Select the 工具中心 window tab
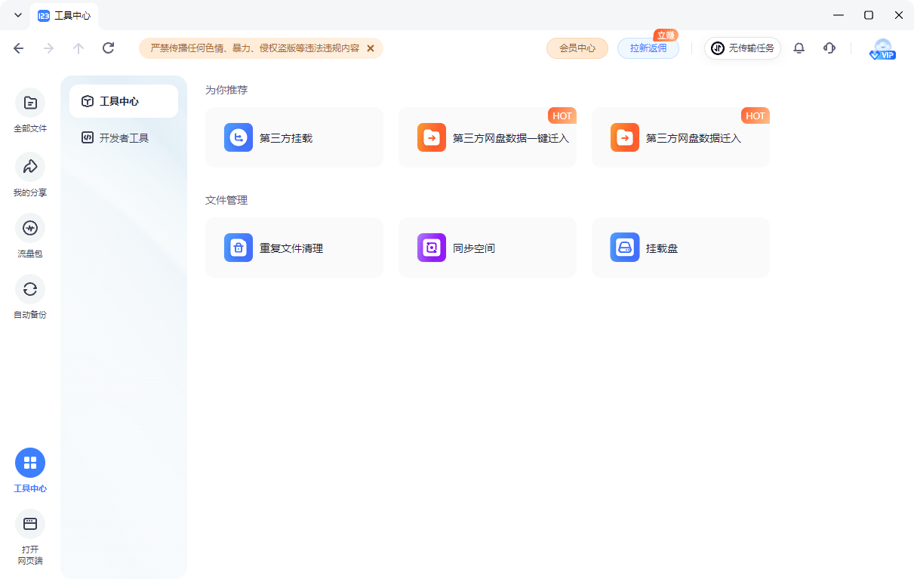Screen dimensions: 914x588 [x=65, y=15]
